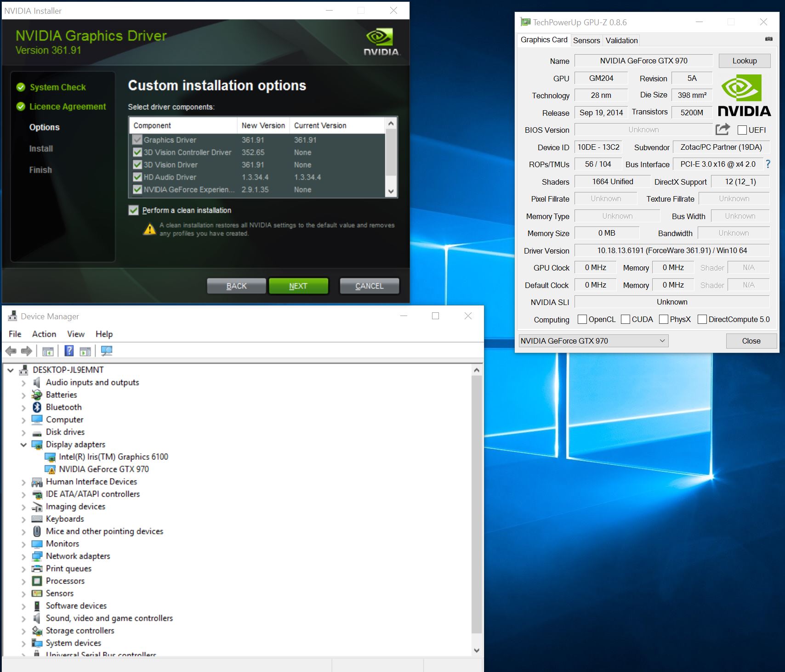Expand the Computer node
The height and width of the screenshot is (672, 785).
click(x=23, y=420)
